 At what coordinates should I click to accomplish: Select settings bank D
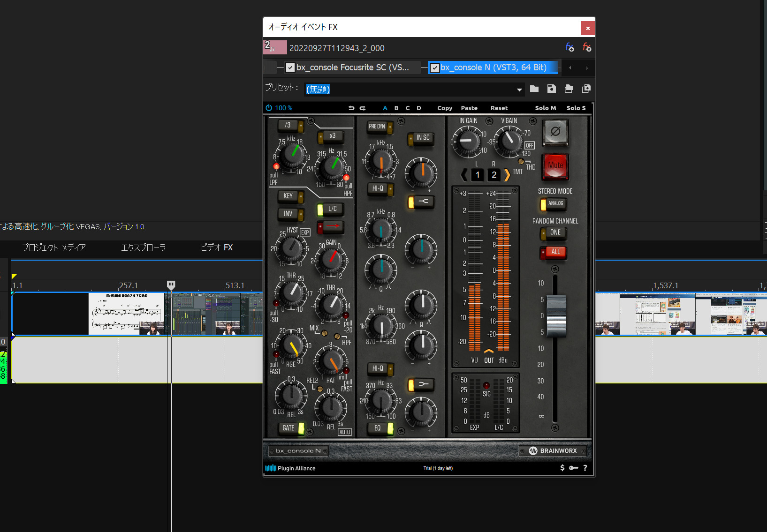(419, 108)
